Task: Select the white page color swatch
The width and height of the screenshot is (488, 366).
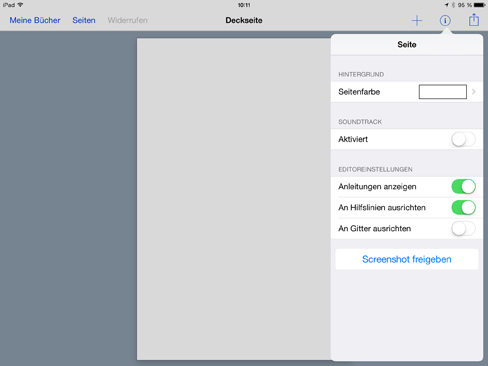Action: coord(443,92)
